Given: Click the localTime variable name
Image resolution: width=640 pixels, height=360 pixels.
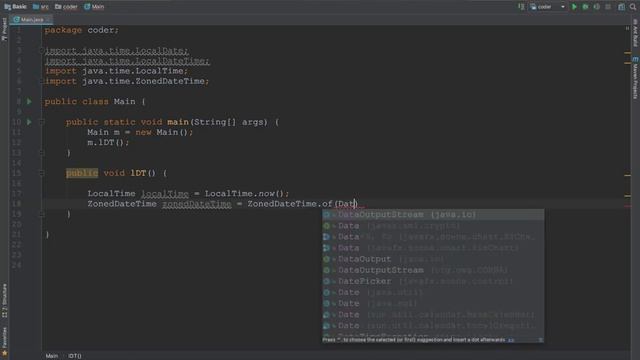Looking at the screenshot, I should [x=165, y=193].
